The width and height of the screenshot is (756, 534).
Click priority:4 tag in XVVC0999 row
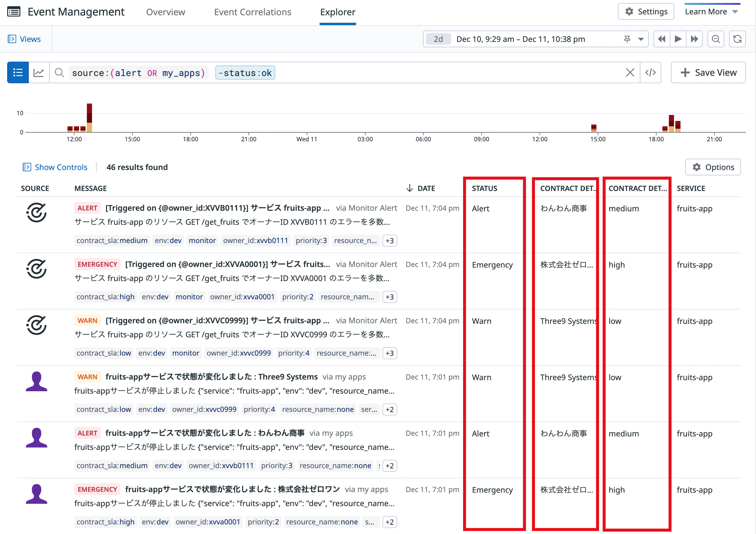(294, 353)
